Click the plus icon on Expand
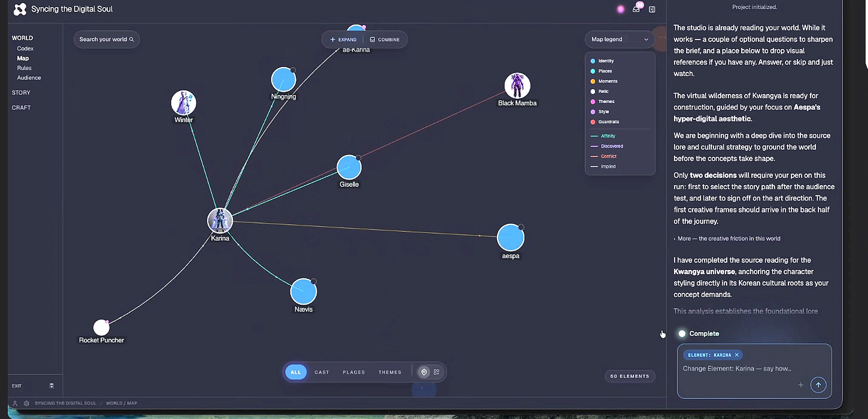Image resolution: width=868 pixels, height=419 pixels. click(333, 40)
